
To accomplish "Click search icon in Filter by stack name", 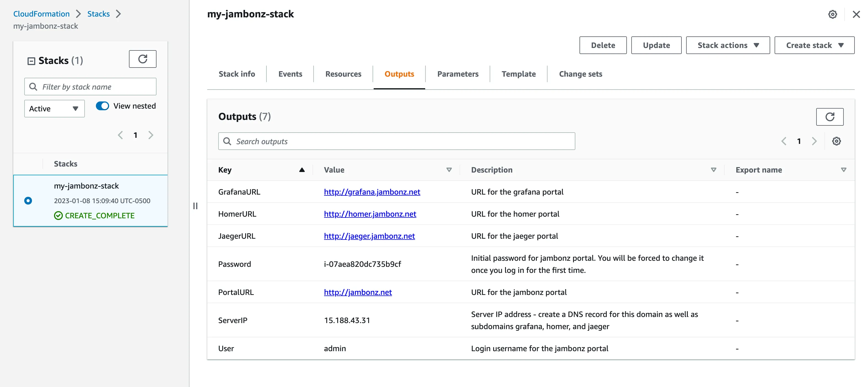I will (x=33, y=87).
